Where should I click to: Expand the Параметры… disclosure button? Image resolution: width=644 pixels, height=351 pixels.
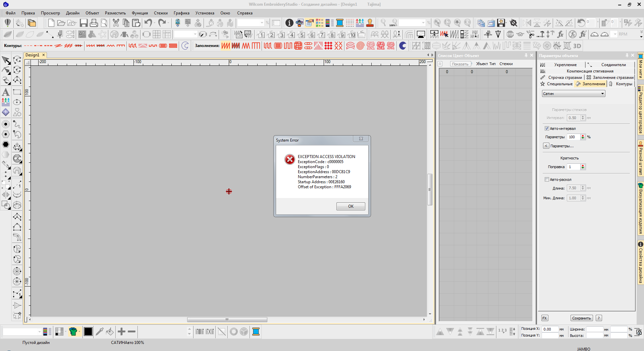point(546,146)
